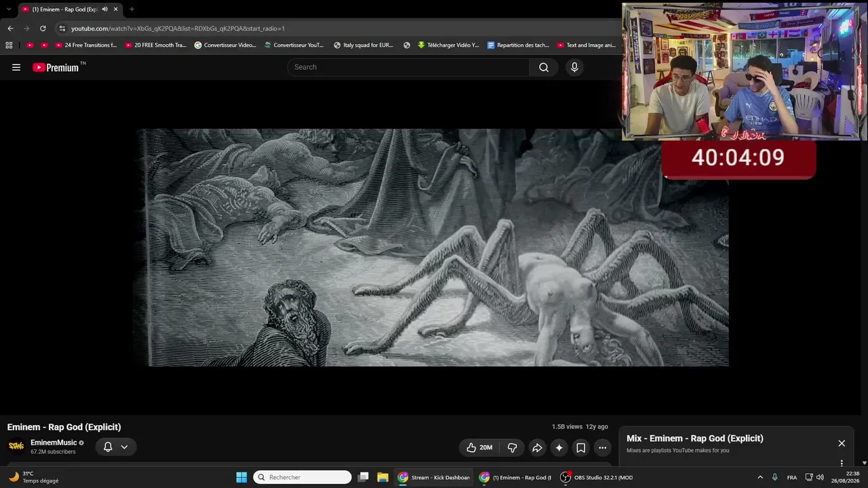This screenshot has width=868, height=488.
Task: Click the 1.5B views count text
Action: [567, 427]
